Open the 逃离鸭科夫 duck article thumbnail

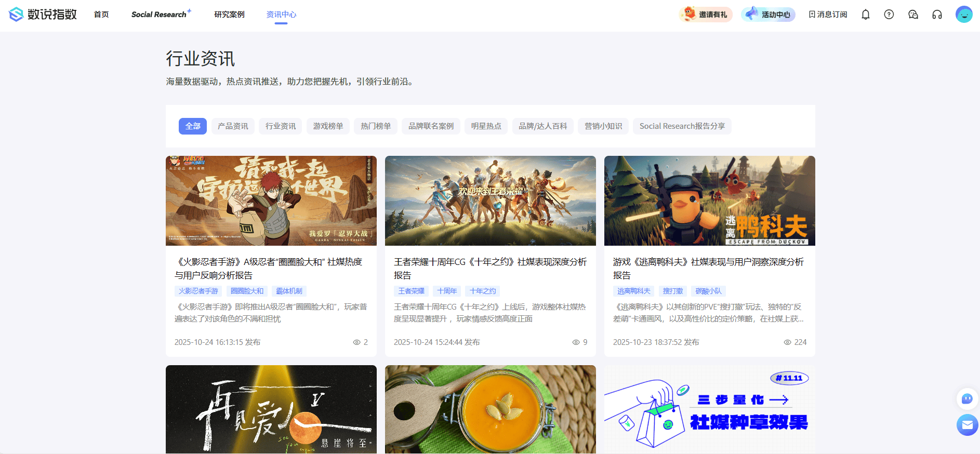pyautogui.click(x=710, y=201)
